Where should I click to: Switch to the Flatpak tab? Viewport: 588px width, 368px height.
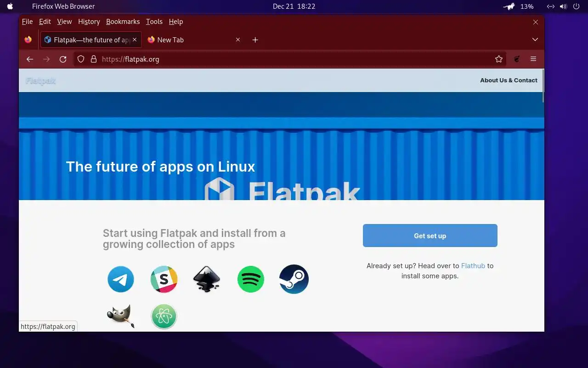tap(91, 40)
